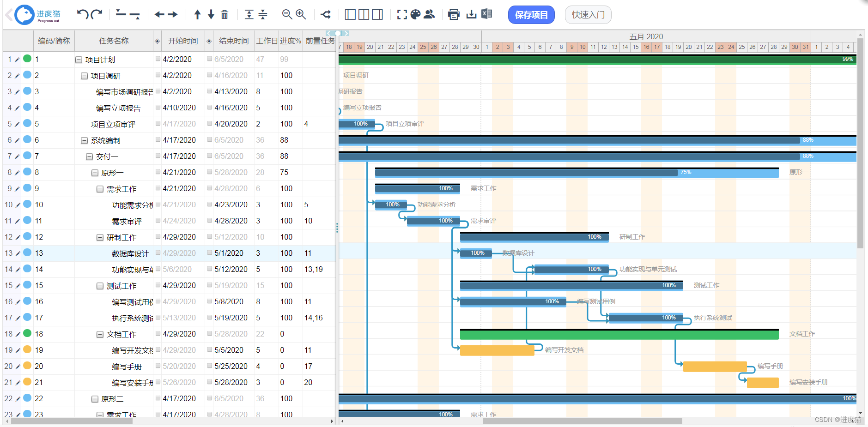Print the project plan
This screenshot has width=868, height=427.
click(x=454, y=15)
